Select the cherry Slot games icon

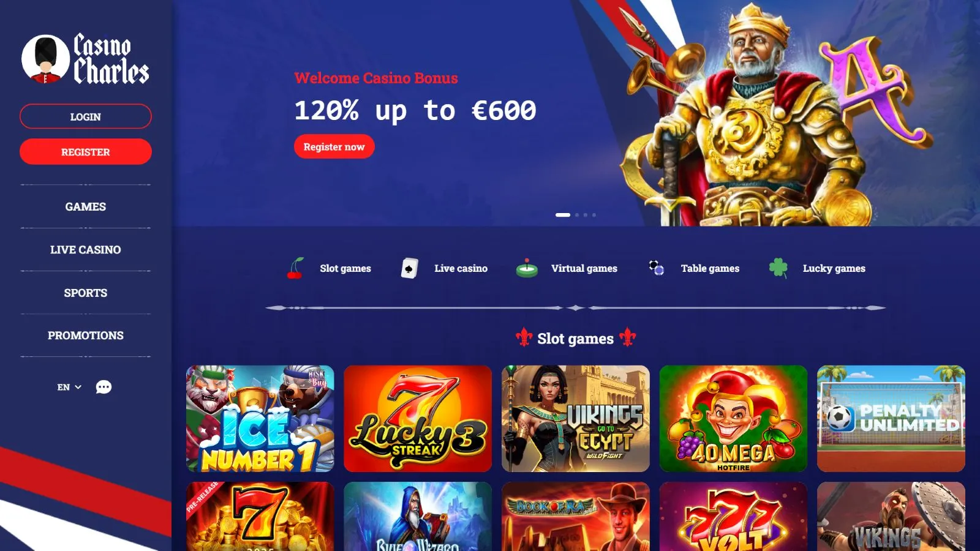tap(295, 268)
